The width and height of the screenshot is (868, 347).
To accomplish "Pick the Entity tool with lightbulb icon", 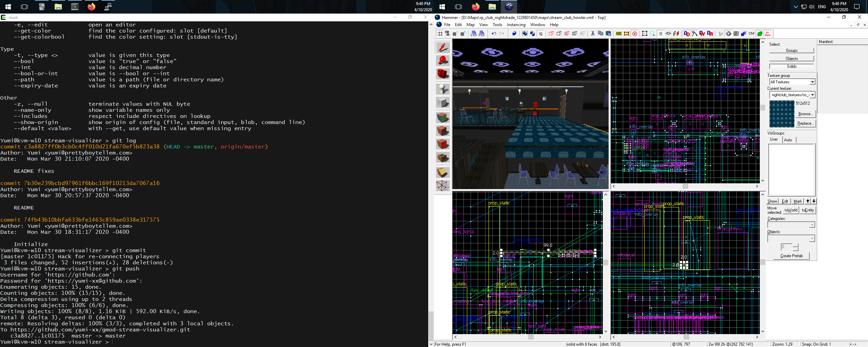I will click(x=442, y=89).
